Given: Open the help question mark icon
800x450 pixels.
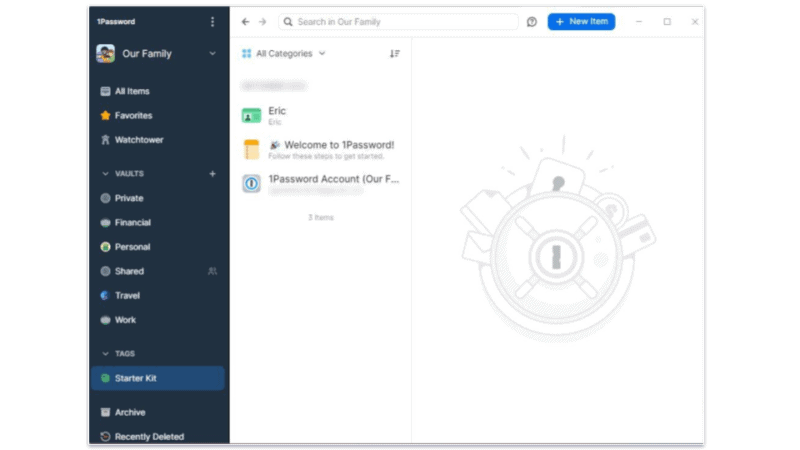Looking at the screenshot, I should pyautogui.click(x=532, y=22).
